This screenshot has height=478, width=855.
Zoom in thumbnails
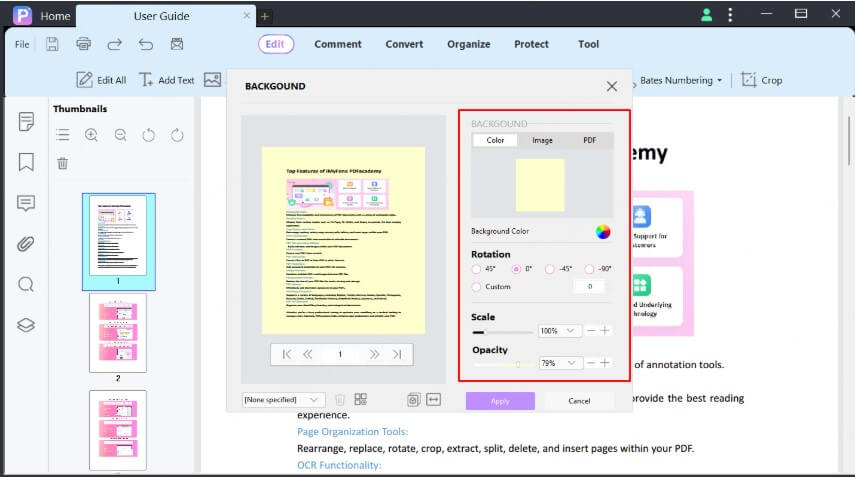point(91,135)
